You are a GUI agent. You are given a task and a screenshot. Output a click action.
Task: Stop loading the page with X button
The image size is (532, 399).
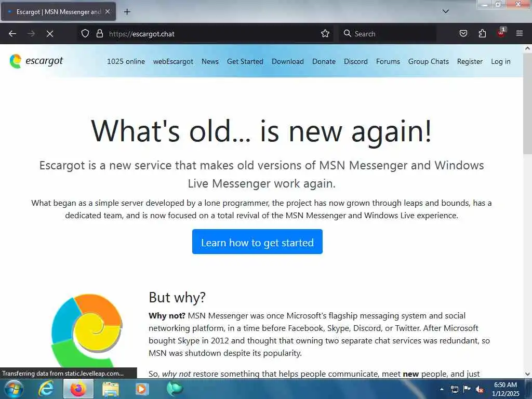pos(50,34)
